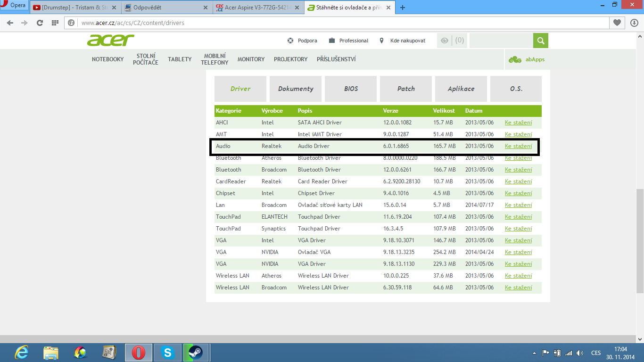Open the MOBILNÍ TELEFONY menu
Image resolution: width=644 pixels, height=362 pixels.
coord(215,59)
